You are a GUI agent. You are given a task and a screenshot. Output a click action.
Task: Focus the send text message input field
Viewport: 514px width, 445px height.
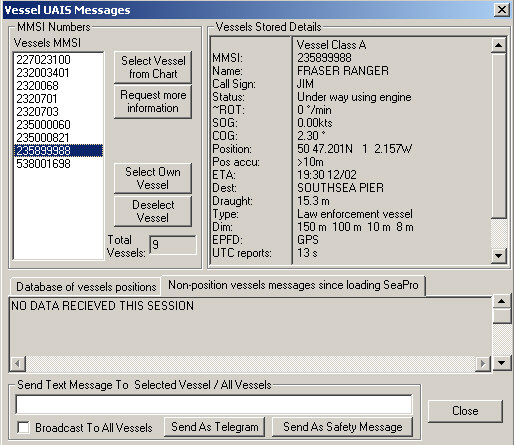214,404
